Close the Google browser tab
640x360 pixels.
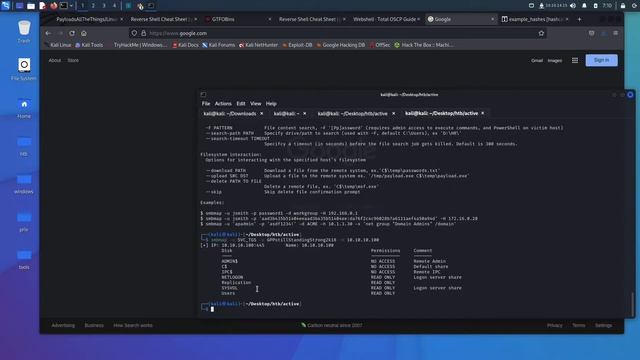point(492,19)
